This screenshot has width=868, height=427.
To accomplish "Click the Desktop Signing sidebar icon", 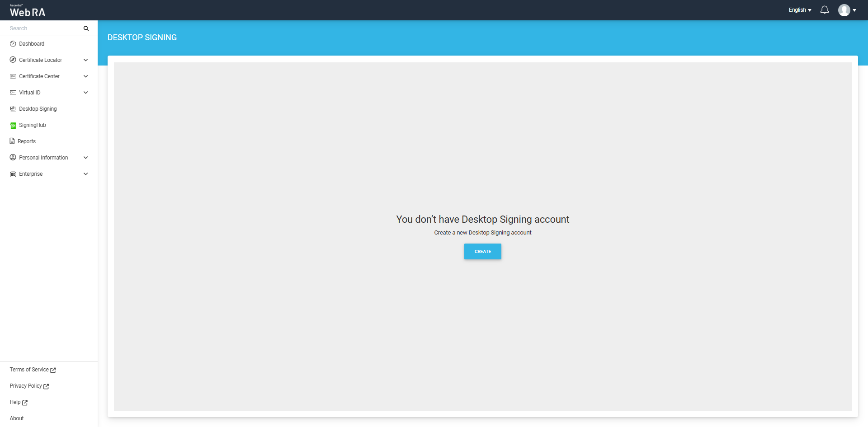I will (x=13, y=109).
